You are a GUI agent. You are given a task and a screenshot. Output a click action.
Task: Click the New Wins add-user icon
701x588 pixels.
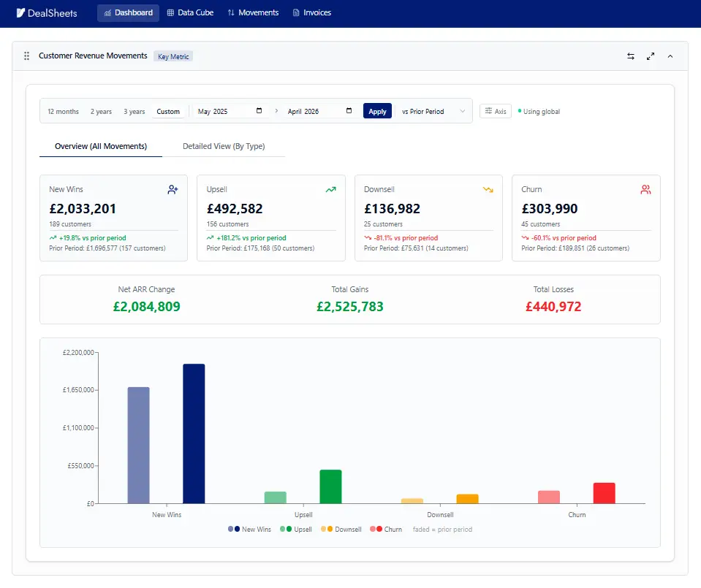173,190
